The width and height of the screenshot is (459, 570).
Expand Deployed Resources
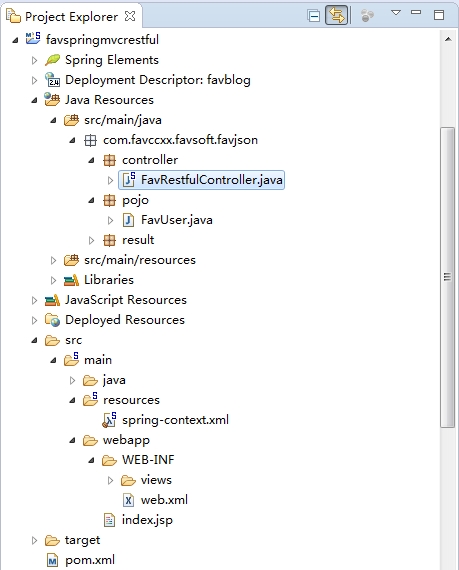coord(35,320)
